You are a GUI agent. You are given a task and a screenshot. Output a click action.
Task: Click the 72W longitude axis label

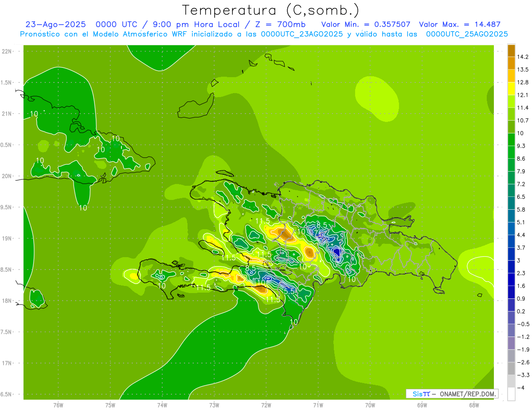(x=266, y=405)
